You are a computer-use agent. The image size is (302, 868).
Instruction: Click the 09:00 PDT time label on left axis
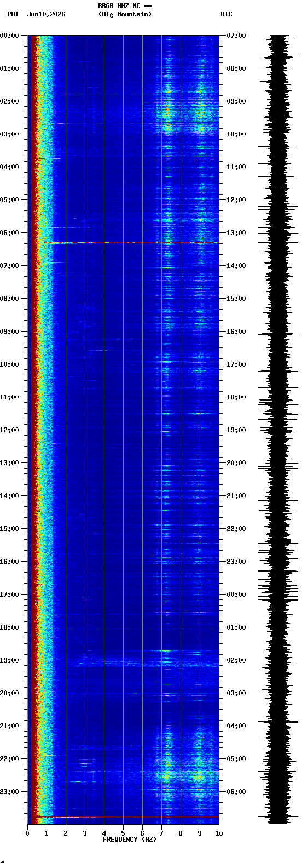(9, 332)
